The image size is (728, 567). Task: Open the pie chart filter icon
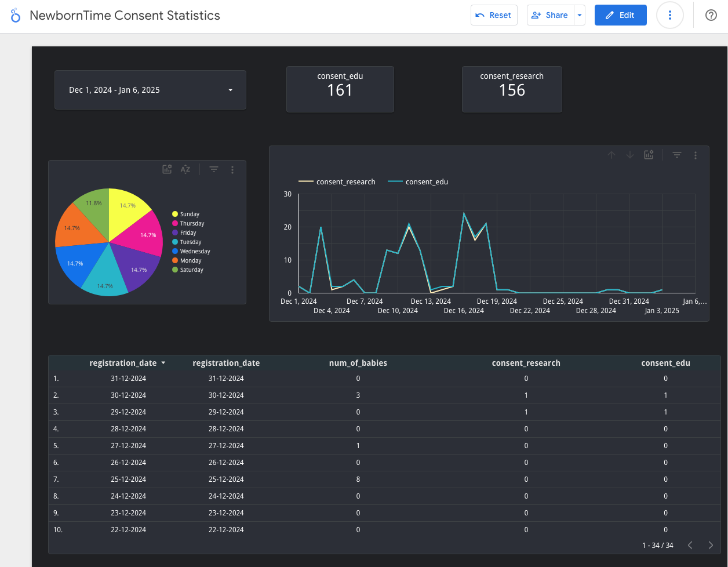click(214, 169)
